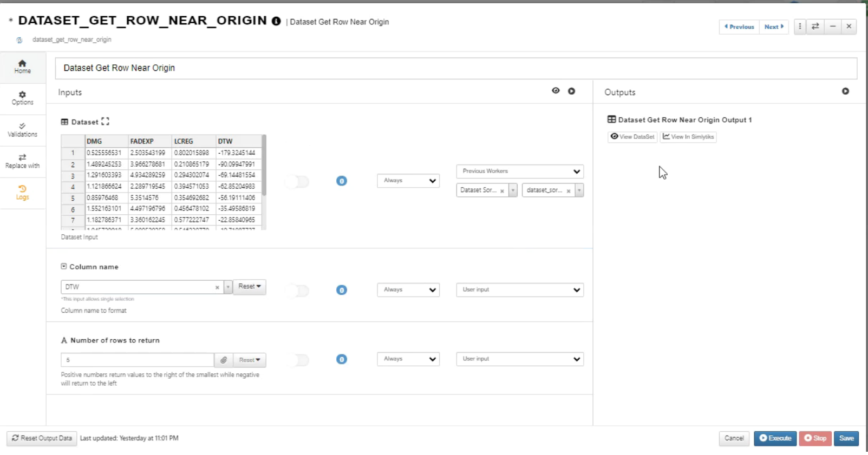Image resolution: width=868 pixels, height=455 pixels.
Task: Click Reset button beside Column name field
Action: tap(250, 287)
